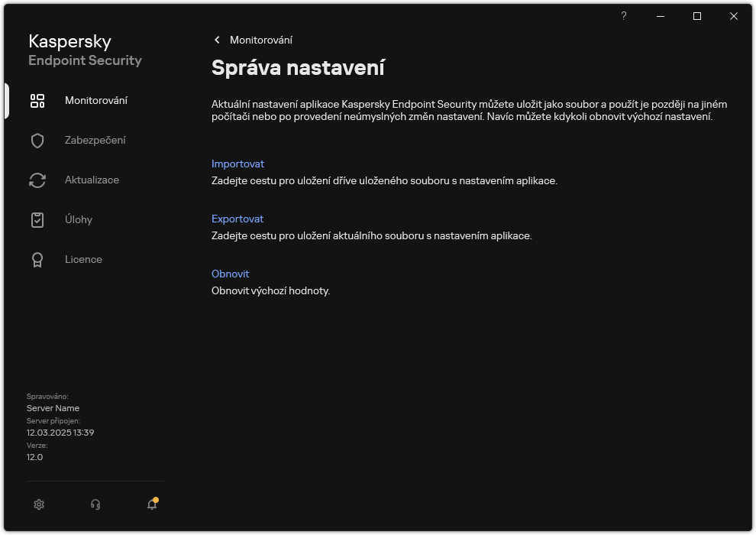Open help using the question mark
Image resolution: width=756 pixels, height=535 pixels.
pos(623,16)
